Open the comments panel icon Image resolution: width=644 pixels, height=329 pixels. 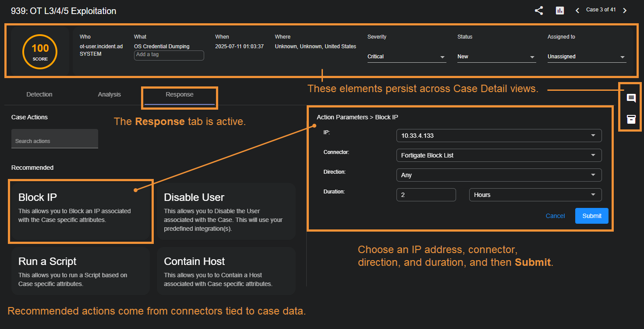pos(631,98)
